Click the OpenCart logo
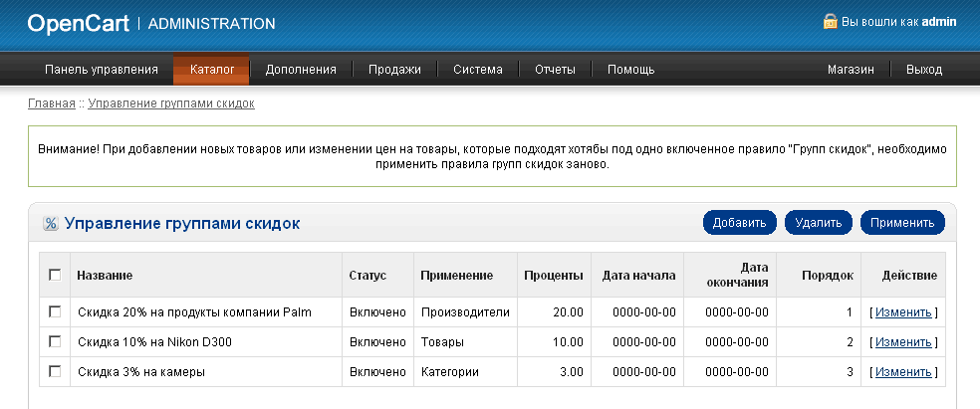Screen dimensions: 980x409 (78, 24)
